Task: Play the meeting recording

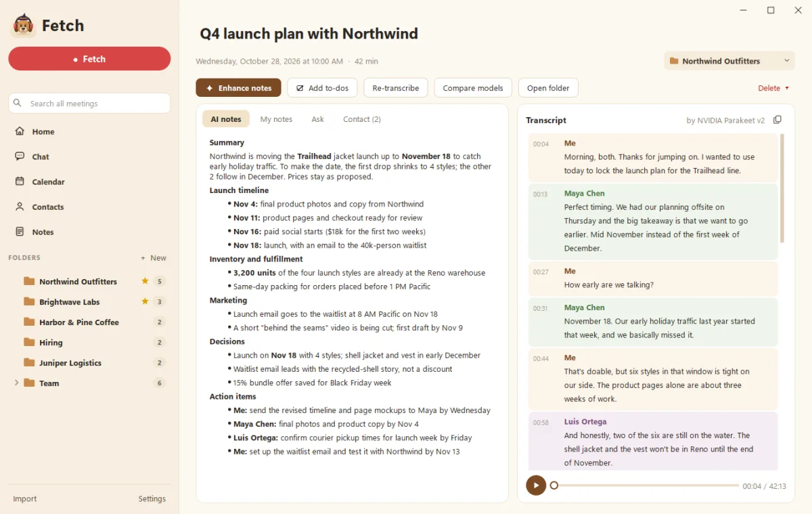Action: (536, 486)
